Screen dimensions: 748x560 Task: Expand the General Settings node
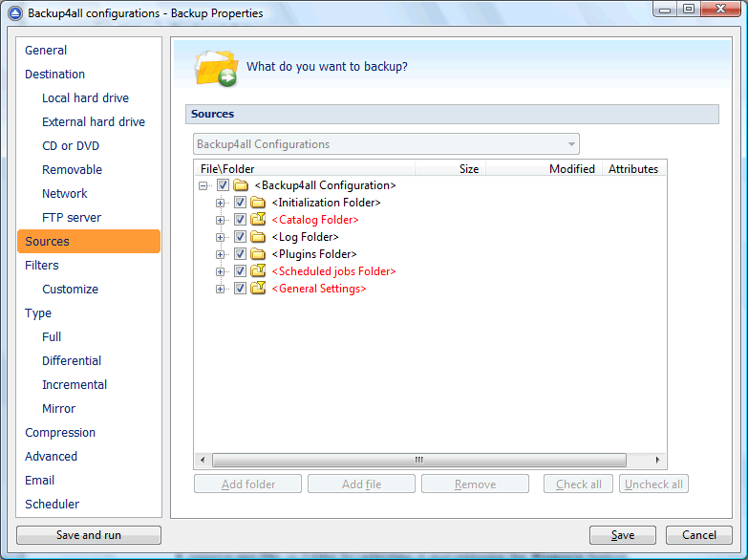220,289
